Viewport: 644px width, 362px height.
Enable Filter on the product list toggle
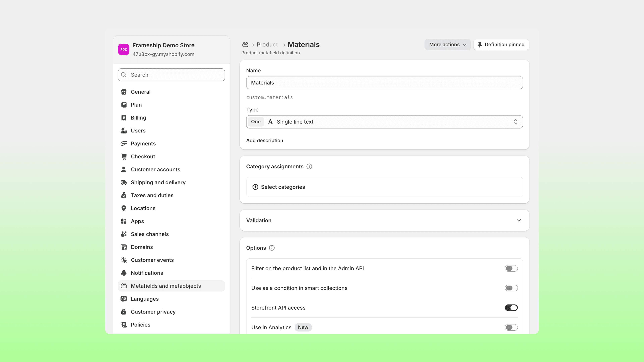coord(511,268)
